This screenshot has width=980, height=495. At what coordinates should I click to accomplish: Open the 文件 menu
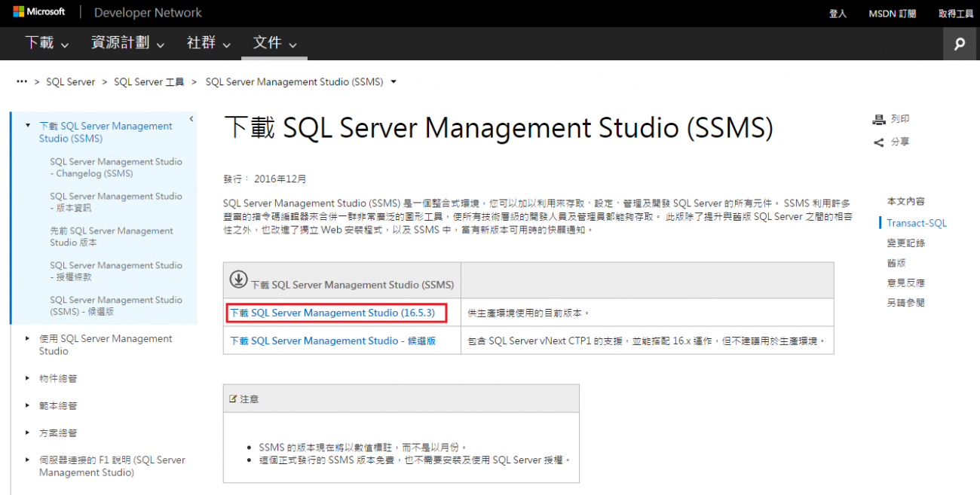point(274,43)
